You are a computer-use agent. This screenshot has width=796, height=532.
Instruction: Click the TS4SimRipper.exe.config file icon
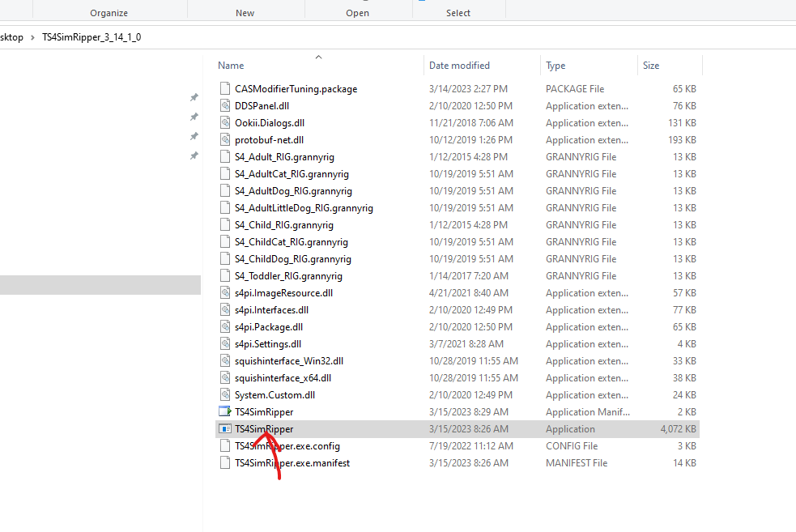(224, 445)
